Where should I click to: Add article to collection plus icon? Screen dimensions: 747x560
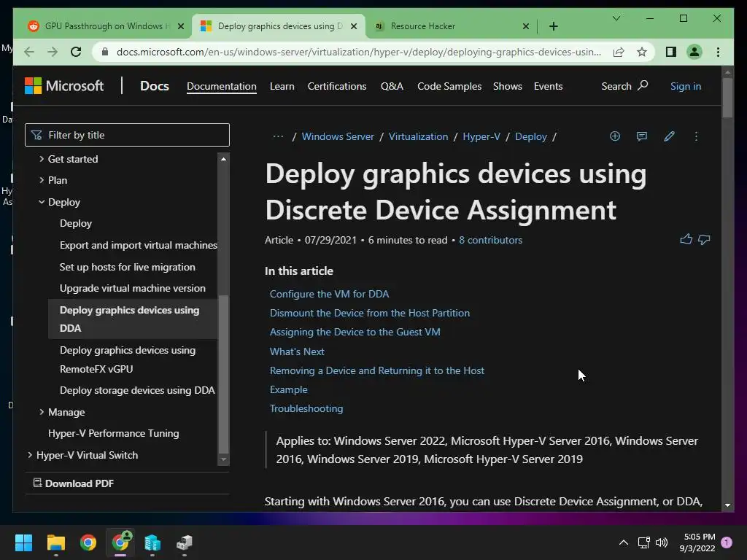[615, 136]
